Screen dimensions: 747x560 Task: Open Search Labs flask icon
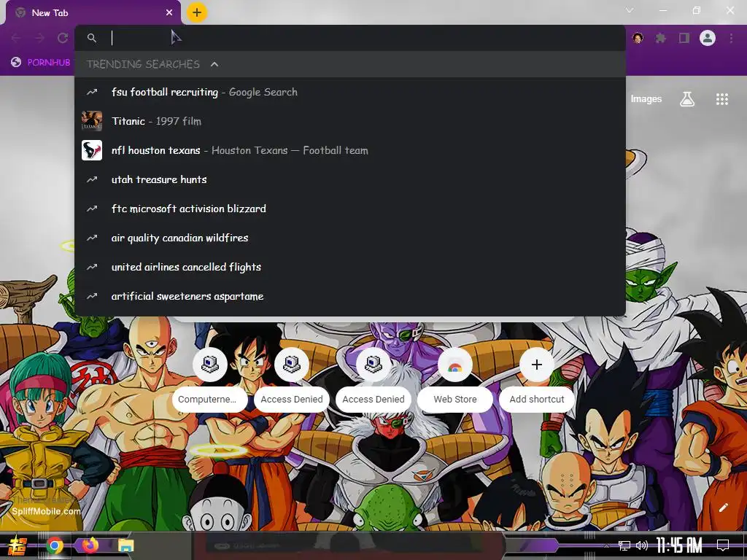tap(687, 99)
